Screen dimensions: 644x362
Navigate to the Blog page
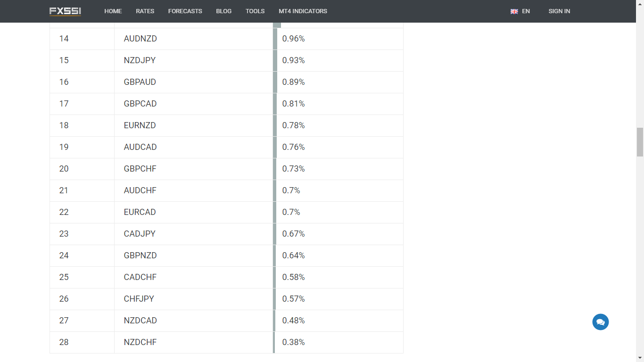[x=223, y=11]
